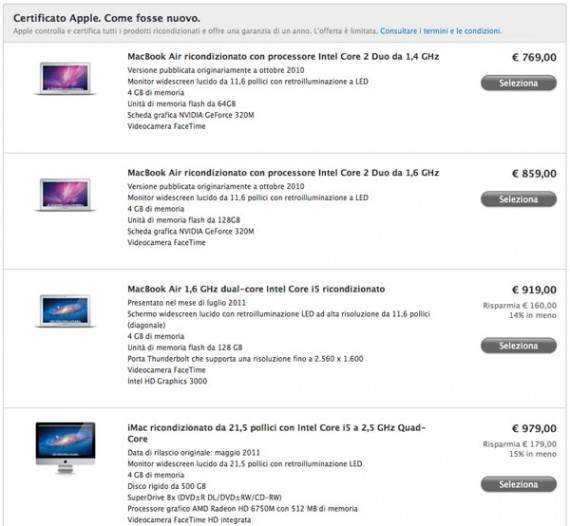Click Seleziona for the € 859,00 MacBook Air

coord(518,199)
